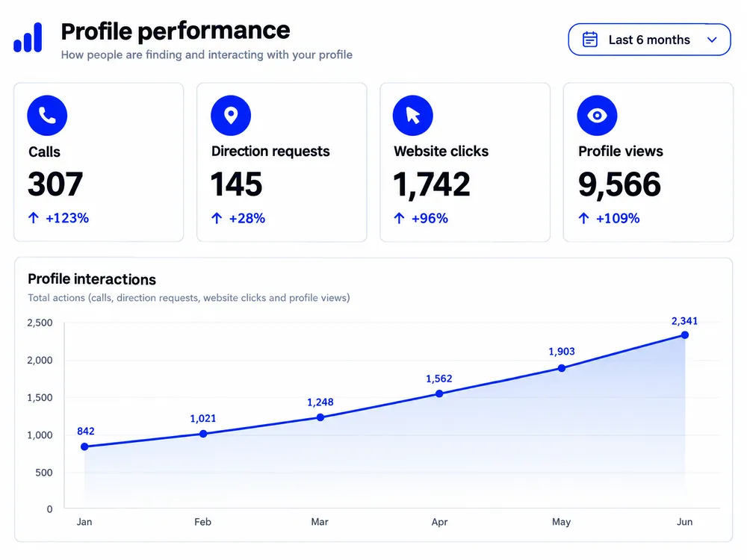
Task: Click the calendar icon in date selector
Action: (590, 40)
